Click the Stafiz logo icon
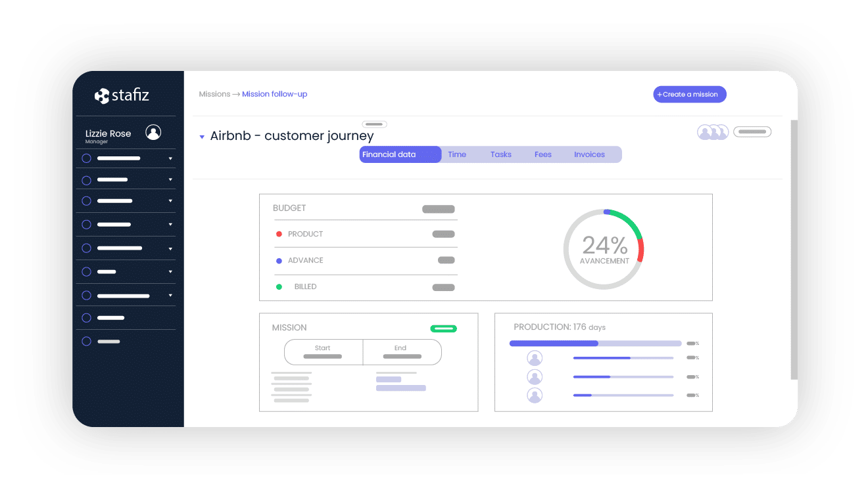The width and height of the screenshot is (868, 498). click(102, 96)
